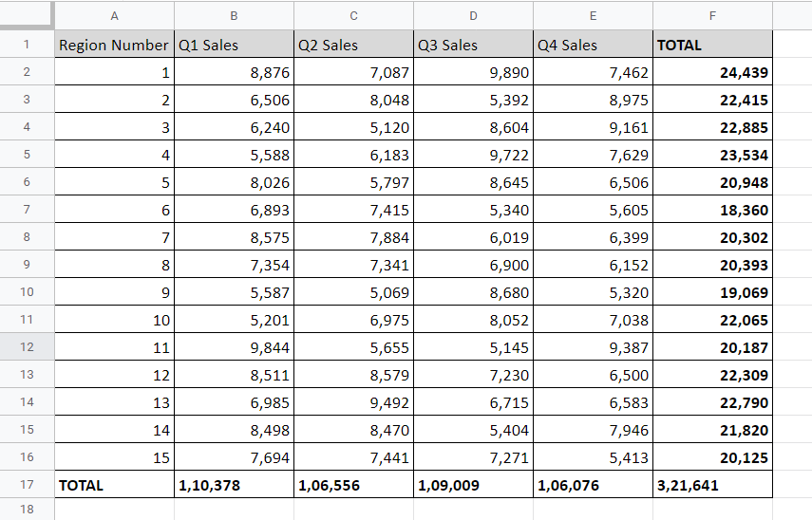Select row 12 header

[27, 347]
